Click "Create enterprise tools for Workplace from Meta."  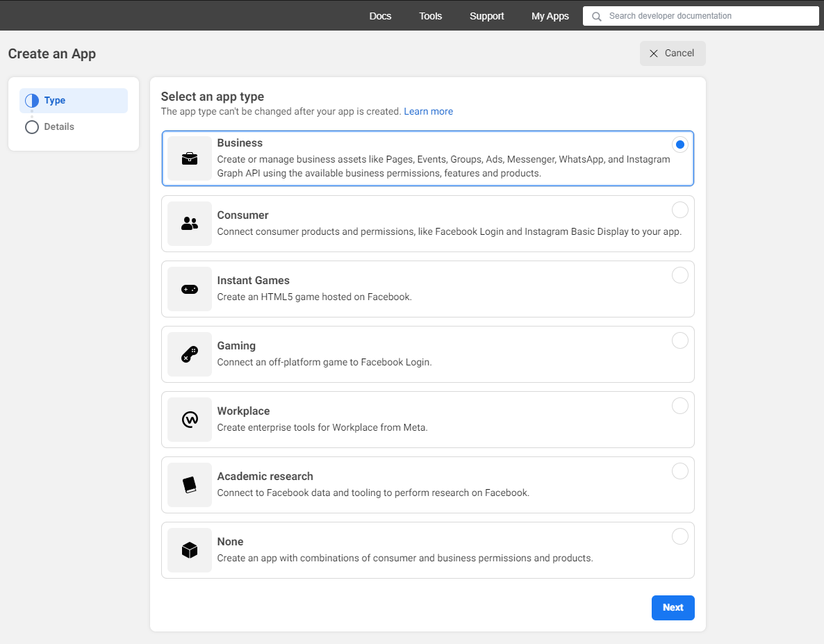[322, 427]
